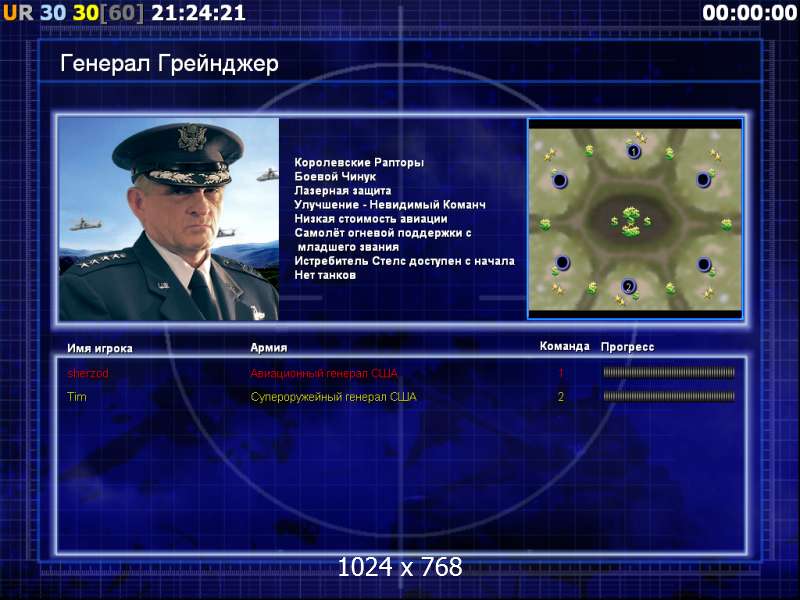Screen dimensions: 800x600
Task: Click the "Боевой Чинук" line
Action: pyautogui.click(x=335, y=177)
